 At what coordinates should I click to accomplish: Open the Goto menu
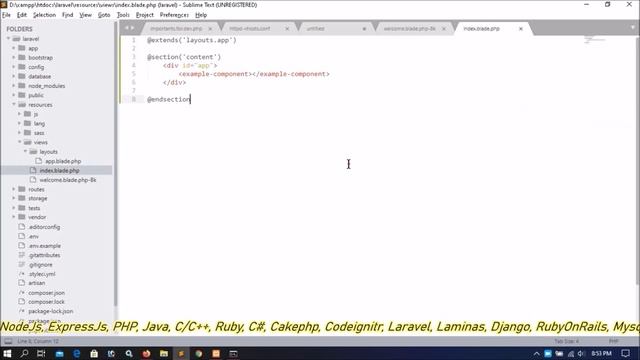click(x=104, y=15)
